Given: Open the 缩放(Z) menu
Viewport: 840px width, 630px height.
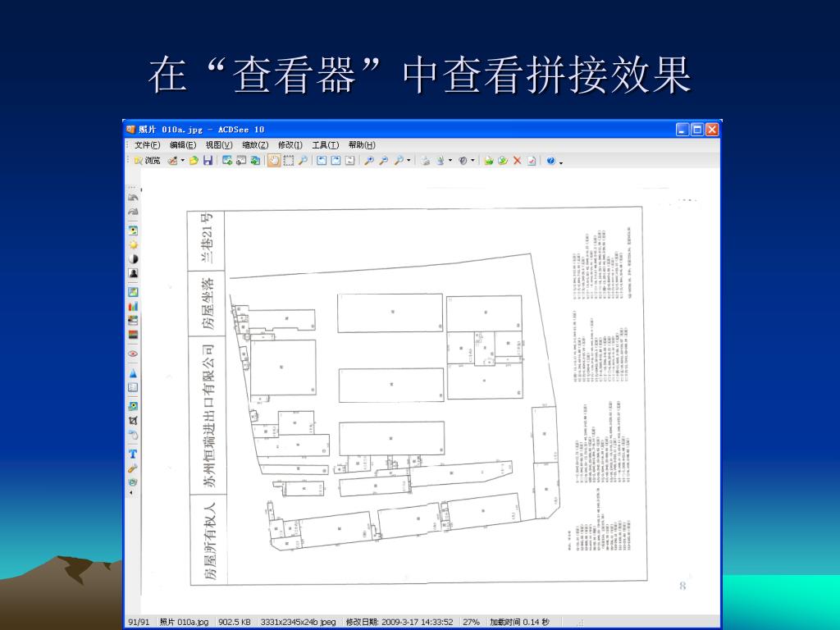Looking at the screenshot, I should click(255, 145).
